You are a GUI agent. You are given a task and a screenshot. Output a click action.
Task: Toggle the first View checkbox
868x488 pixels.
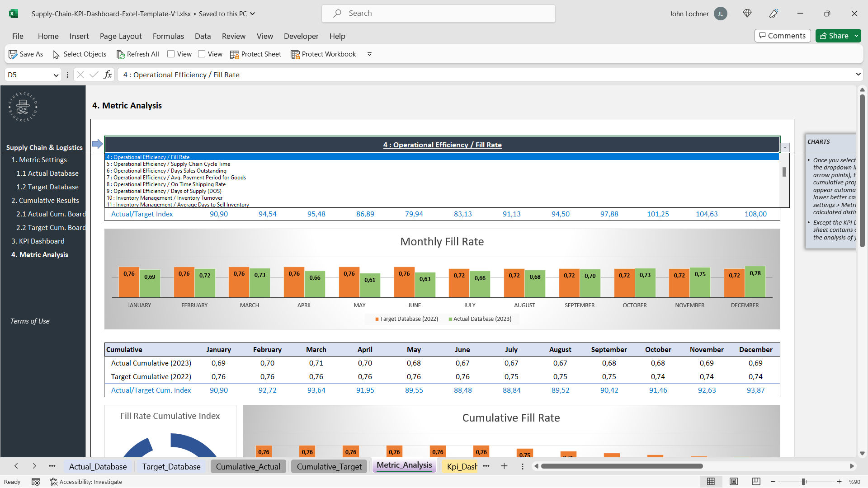pyautogui.click(x=171, y=54)
